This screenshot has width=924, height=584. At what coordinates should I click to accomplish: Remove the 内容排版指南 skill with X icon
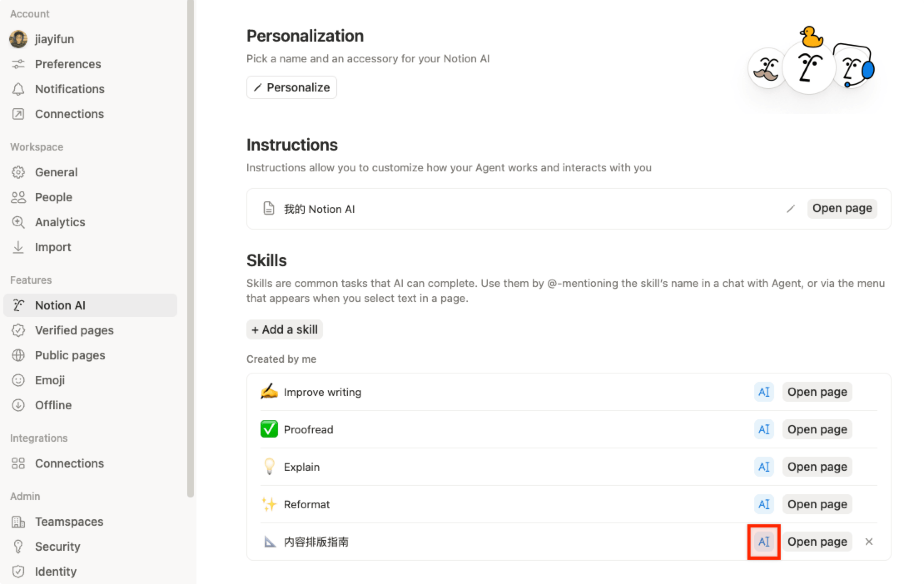(x=869, y=542)
